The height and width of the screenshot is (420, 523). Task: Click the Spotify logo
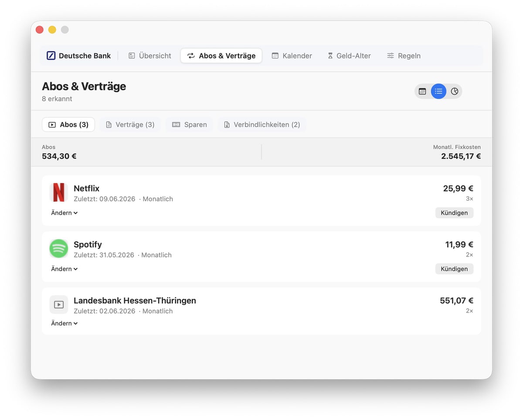pos(58,249)
